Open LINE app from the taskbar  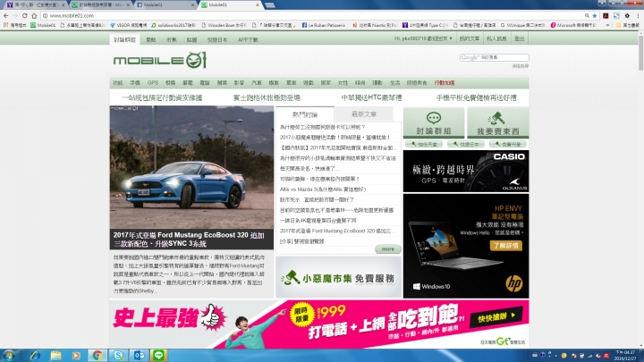point(159,355)
